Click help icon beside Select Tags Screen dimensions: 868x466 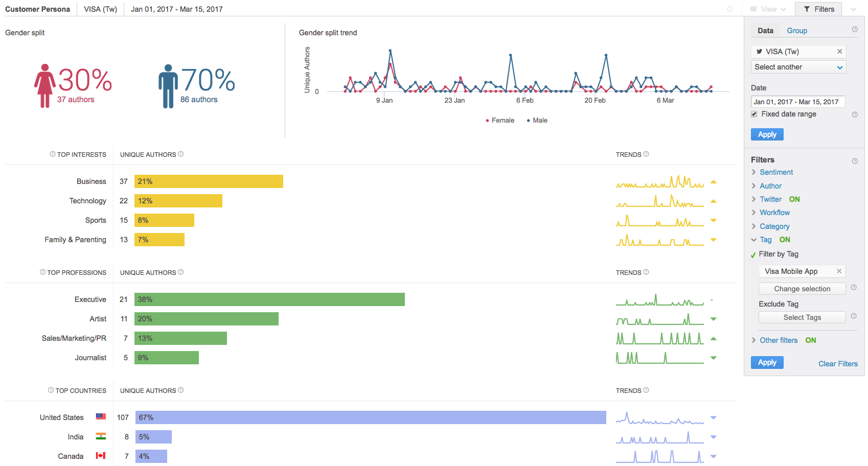point(854,316)
